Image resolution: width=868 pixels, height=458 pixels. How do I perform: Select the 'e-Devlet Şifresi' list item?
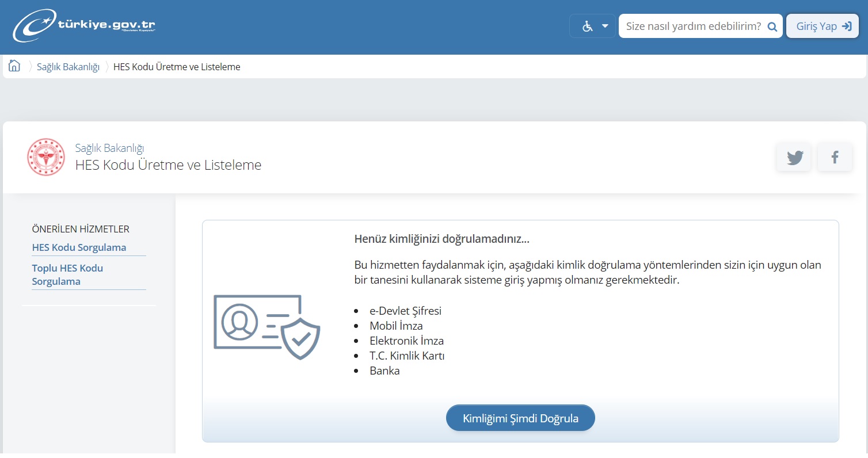[405, 311]
